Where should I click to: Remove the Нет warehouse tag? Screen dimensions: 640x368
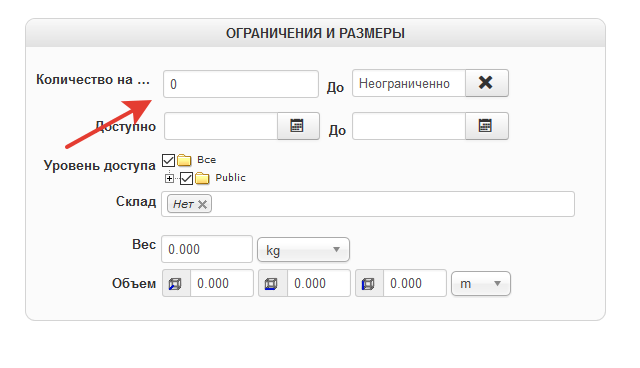(x=202, y=204)
